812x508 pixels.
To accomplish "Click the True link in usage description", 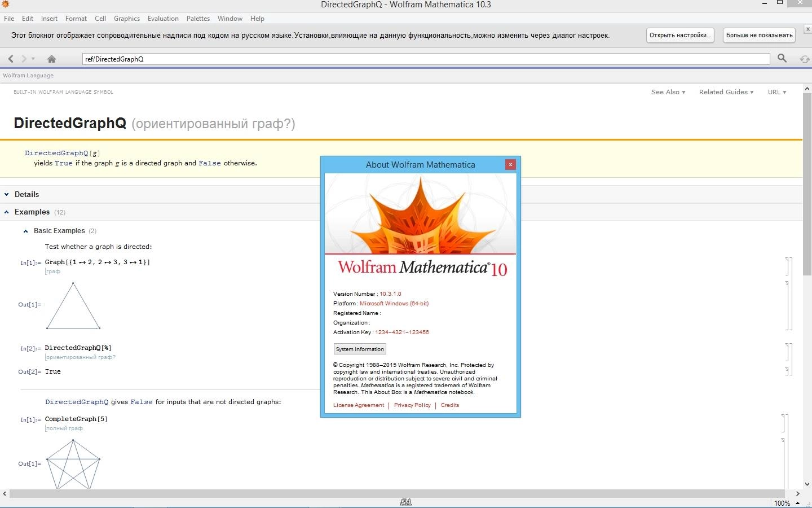I will coord(64,163).
